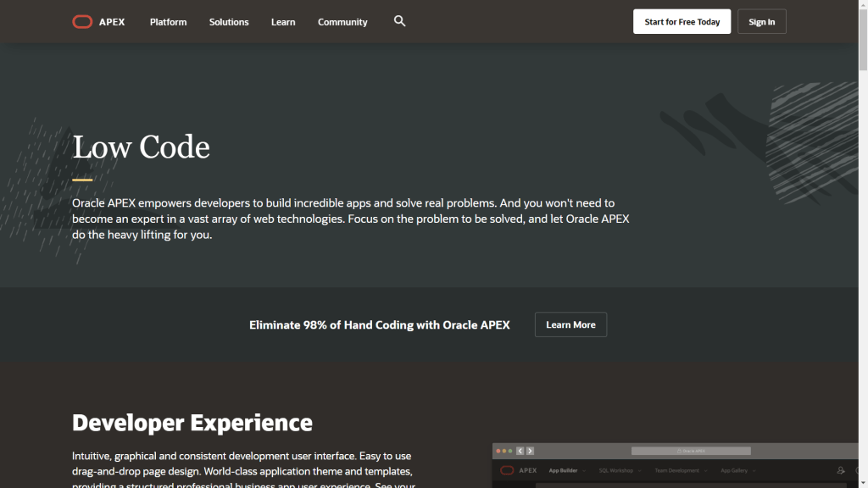Viewport: 868px width, 488px height.
Task: Click the Start for Free Today button
Action: [682, 21]
